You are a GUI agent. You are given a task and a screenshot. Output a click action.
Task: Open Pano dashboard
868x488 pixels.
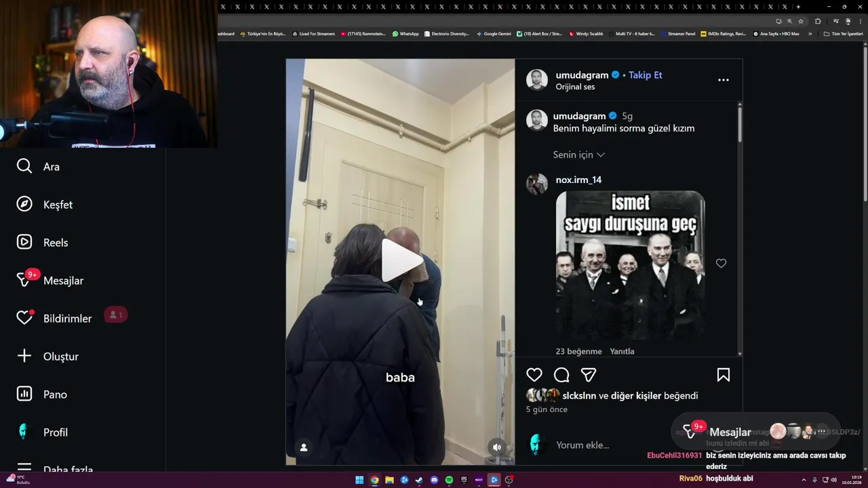pos(41,394)
